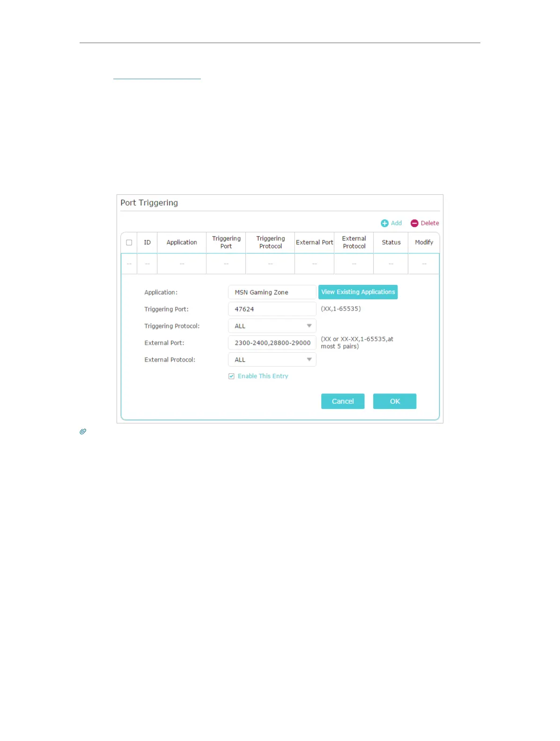Click the Status column header
The width and height of the screenshot is (560, 741).
pyautogui.click(x=391, y=243)
